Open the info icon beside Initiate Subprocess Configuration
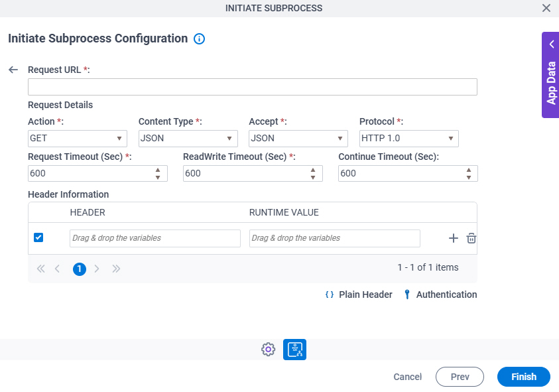The image size is (559, 392). (200, 38)
